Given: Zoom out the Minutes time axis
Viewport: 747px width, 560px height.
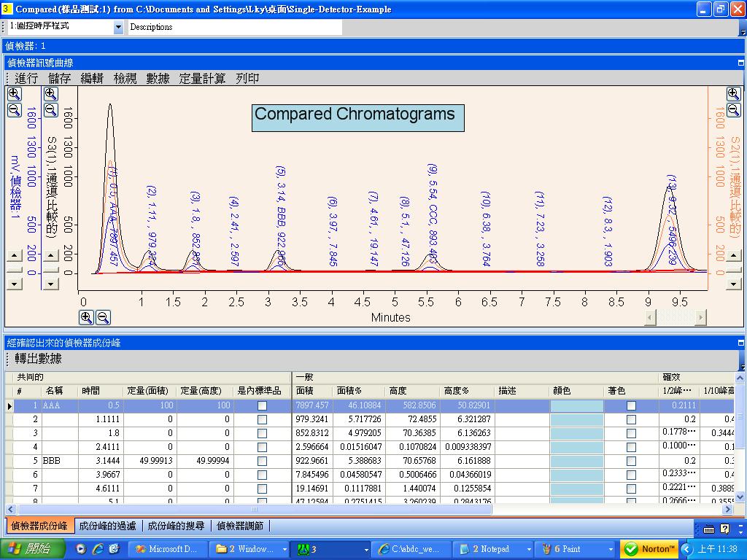Looking at the screenshot, I should tap(103, 318).
